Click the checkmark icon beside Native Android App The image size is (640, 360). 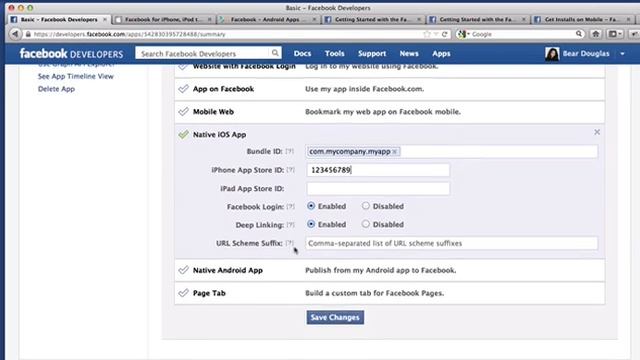click(183, 270)
